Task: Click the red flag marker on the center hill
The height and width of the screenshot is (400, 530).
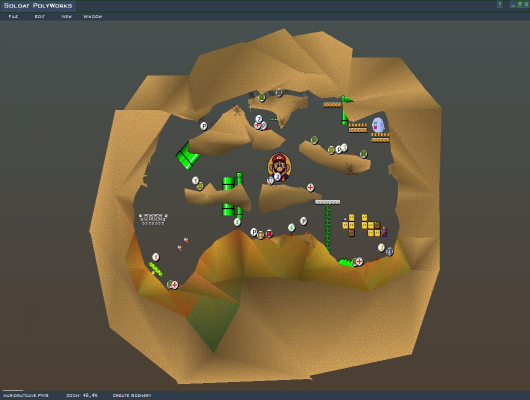Action: [x=269, y=233]
